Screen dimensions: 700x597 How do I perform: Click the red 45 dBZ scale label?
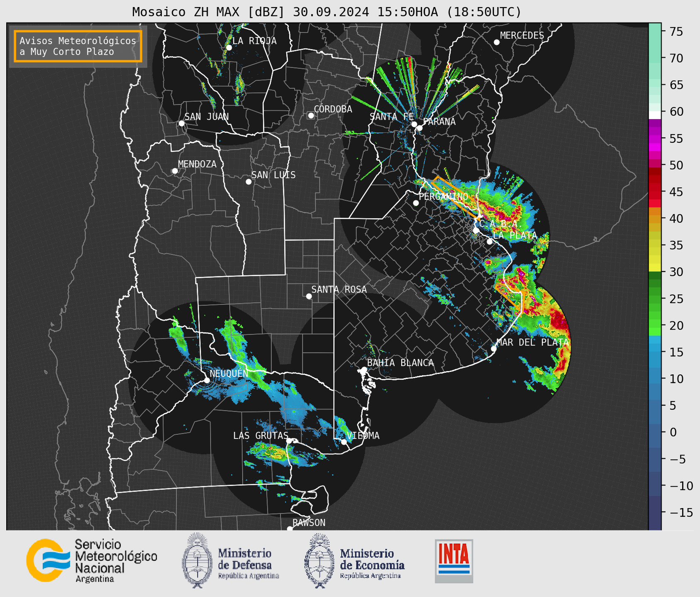pyautogui.click(x=676, y=192)
